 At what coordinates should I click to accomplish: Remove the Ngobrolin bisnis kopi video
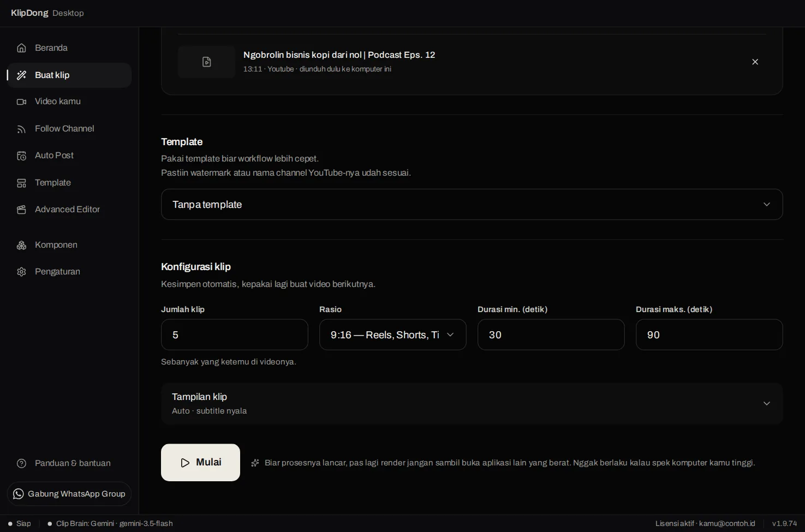tap(755, 62)
